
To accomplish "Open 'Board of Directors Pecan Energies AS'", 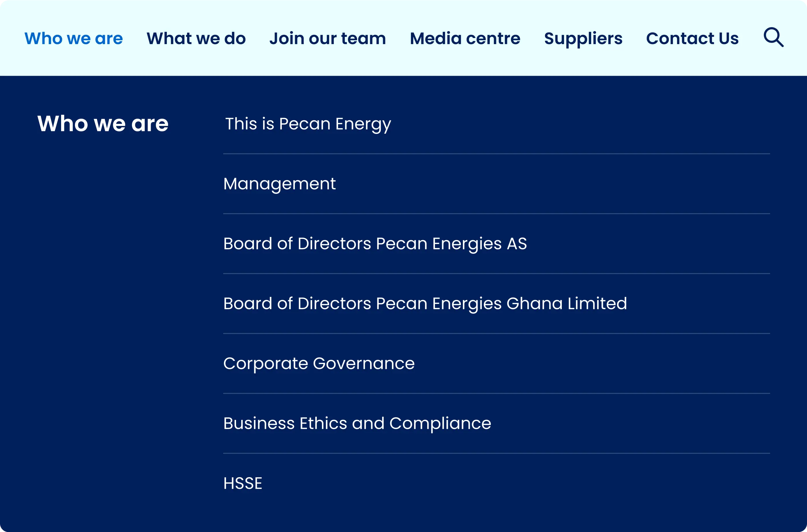I will coord(375,244).
